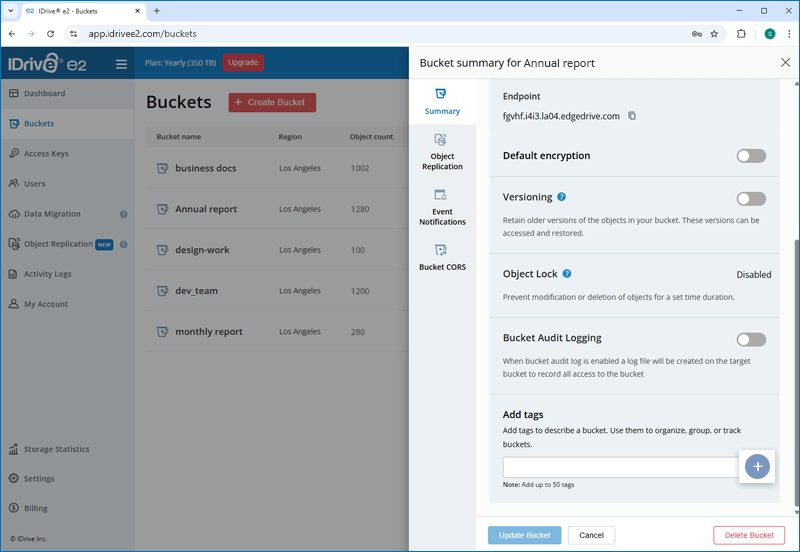
Task: Click the Cancel button
Action: (x=591, y=535)
